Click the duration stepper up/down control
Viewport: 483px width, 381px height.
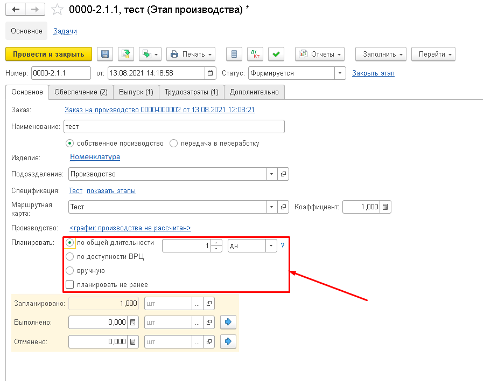(x=216, y=246)
